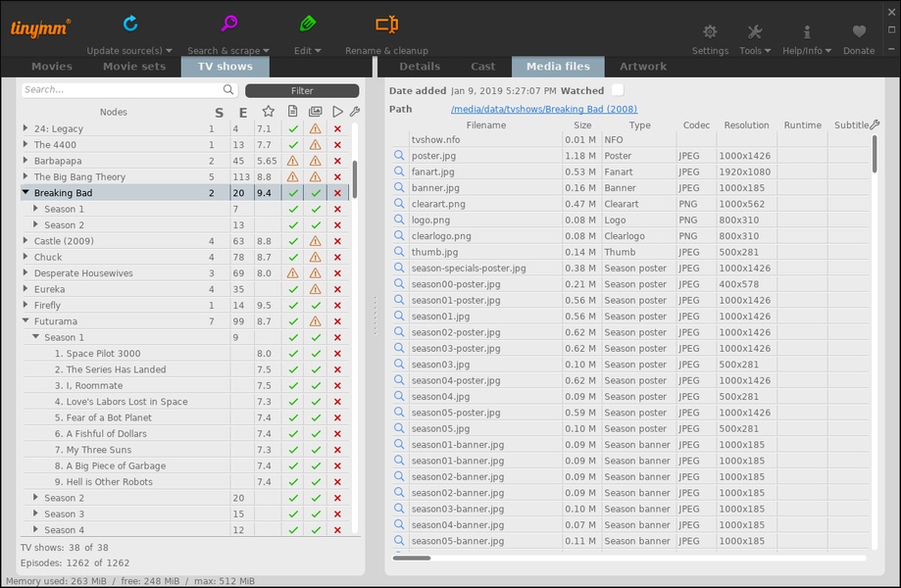Click the green Edit pencil icon
This screenshot has width=901, height=588.
click(x=308, y=24)
